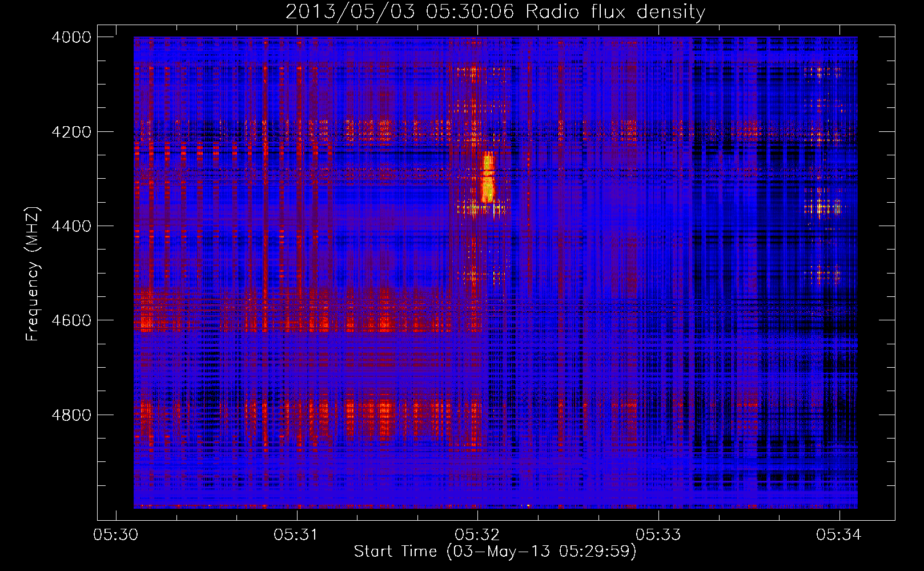Click the bright yellow-green burst near 05:32
Viewport: 924px width, 571px height.
pos(488,178)
